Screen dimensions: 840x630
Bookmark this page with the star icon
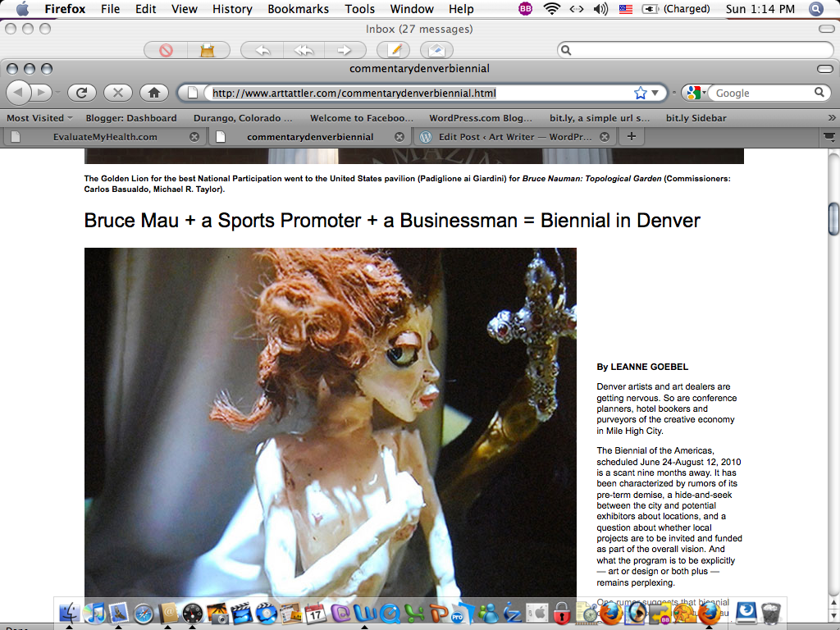(640, 93)
